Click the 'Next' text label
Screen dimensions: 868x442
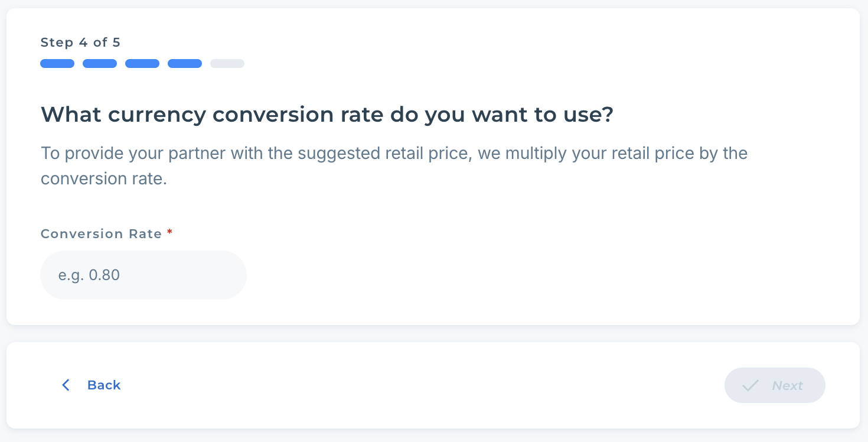pos(787,386)
